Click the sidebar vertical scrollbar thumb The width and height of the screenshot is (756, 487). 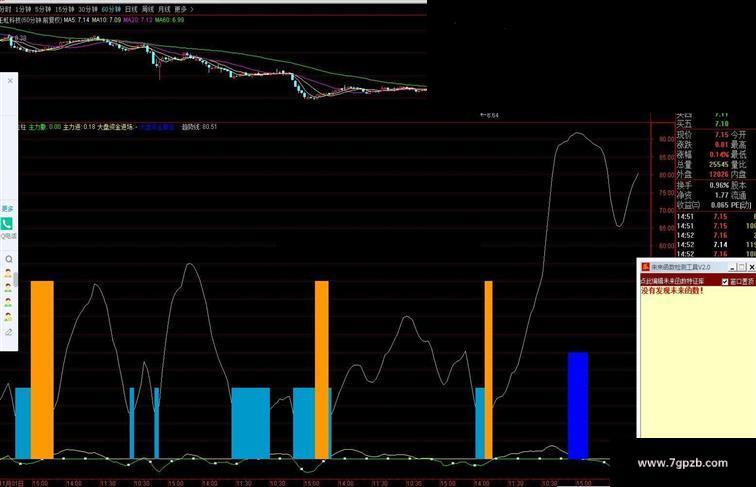(16, 279)
